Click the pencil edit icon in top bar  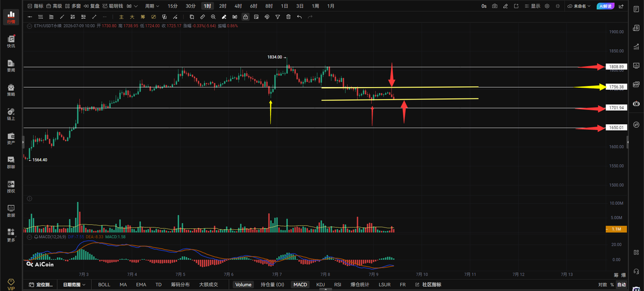click(505, 6)
